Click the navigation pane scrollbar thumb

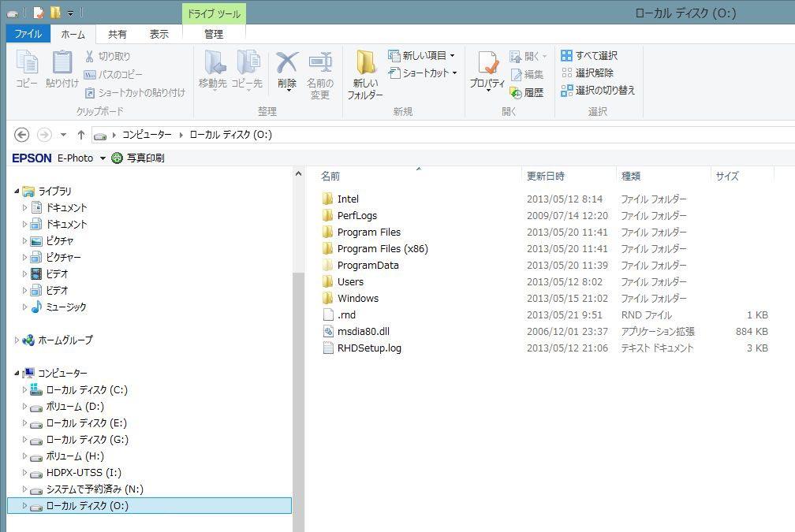click(x=299, y=402)
